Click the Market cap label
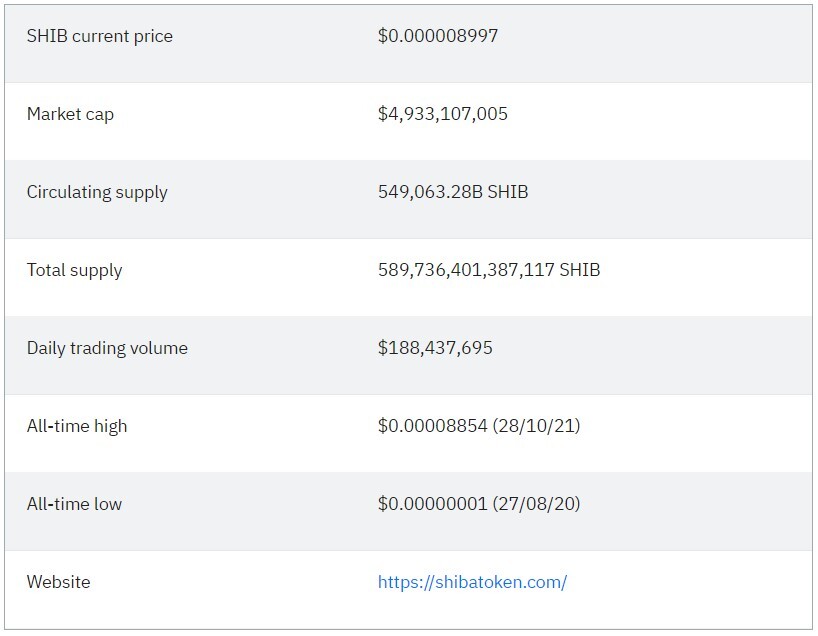The image size is (818, 636). click(x=70, y=114)
